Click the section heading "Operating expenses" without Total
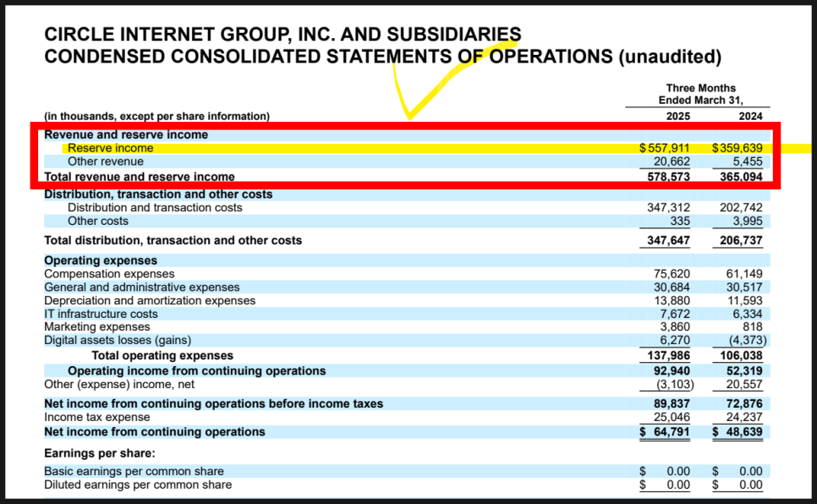This screenshot has width=817, height=504. pyautogui.click(x=101, y=260)
